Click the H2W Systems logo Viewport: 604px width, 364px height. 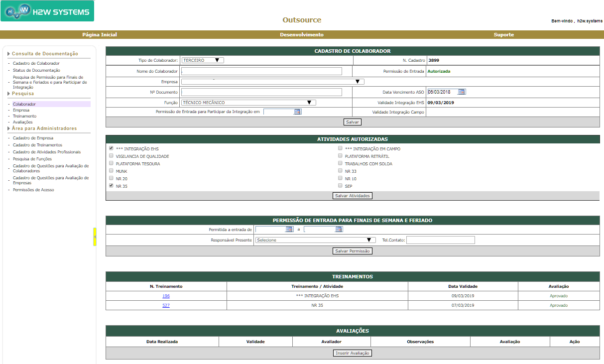47,11
